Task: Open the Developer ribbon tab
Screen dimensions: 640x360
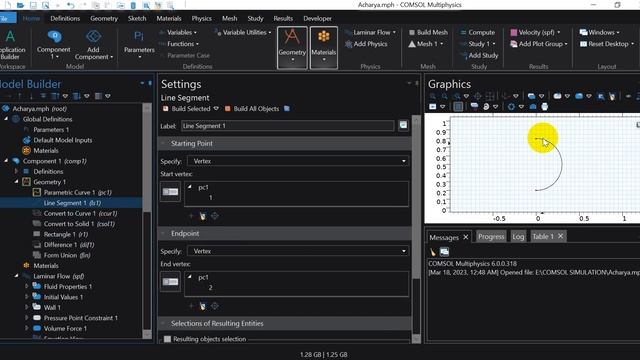Action: tap(317, 18)
